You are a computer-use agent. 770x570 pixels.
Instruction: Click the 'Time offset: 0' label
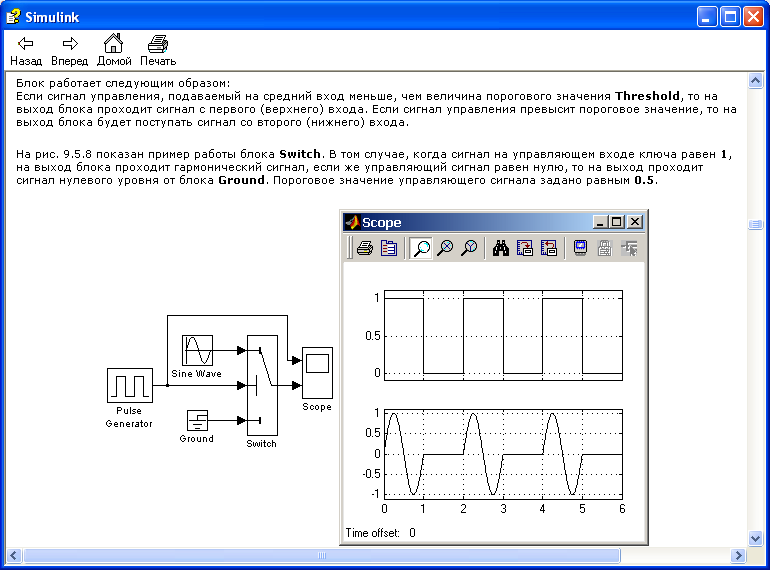[x=381, y=533]
